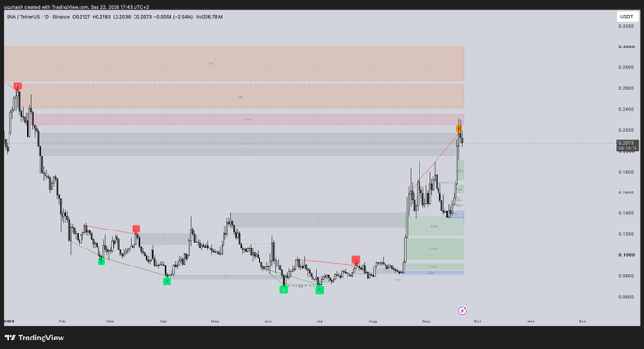Click the Jun label on time axis
The height and width of the screenshot is (349, 644).
(268, 321)
